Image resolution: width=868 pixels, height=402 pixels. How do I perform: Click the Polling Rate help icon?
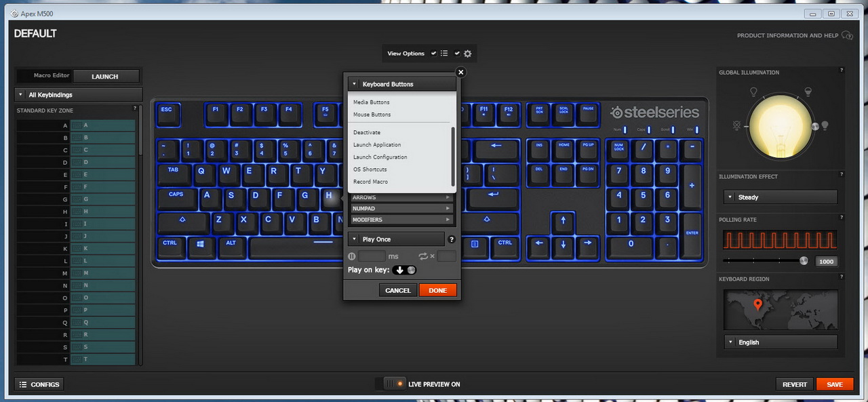point(842,218)
